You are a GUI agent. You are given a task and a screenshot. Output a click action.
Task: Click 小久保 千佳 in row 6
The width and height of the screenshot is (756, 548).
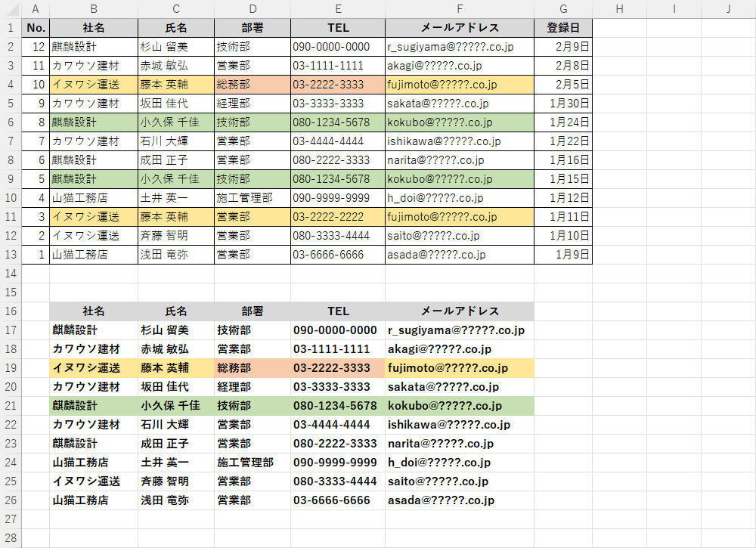pyautogui.click(x=176, y=122)
